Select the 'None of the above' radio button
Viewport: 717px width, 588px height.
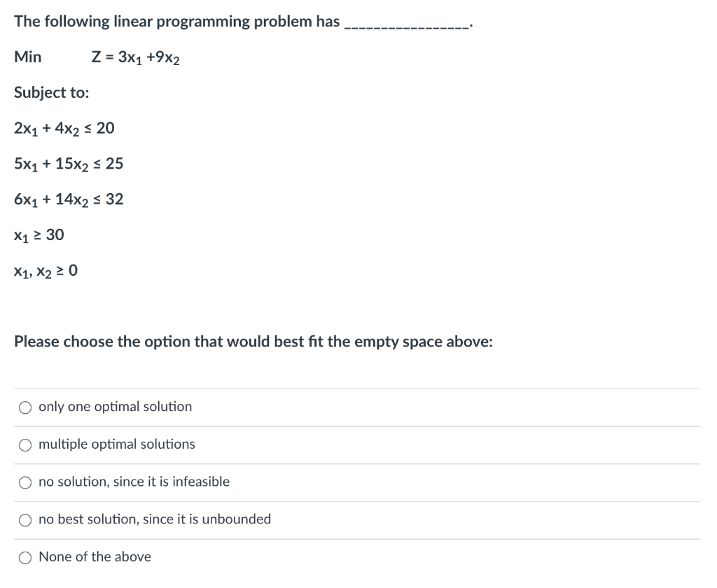click(25, 556)
